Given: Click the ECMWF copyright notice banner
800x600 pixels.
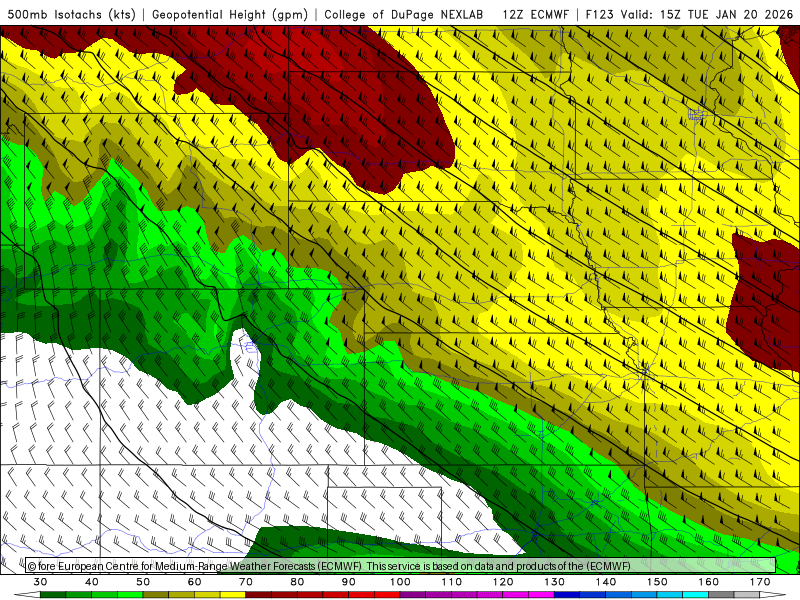Looking at the screenshot, I should click(x=401, y=566).
